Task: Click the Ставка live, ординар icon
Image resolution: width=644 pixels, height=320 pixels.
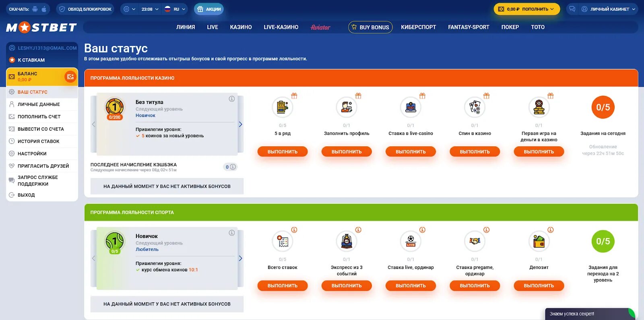Action: click(x=411, y=241)
